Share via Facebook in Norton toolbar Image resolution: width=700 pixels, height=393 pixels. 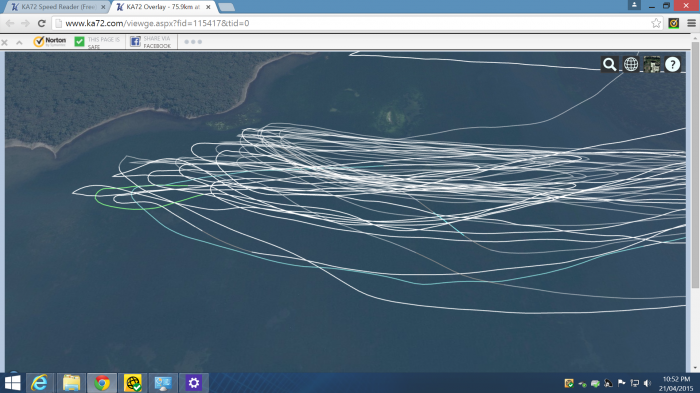coord(150,42)
